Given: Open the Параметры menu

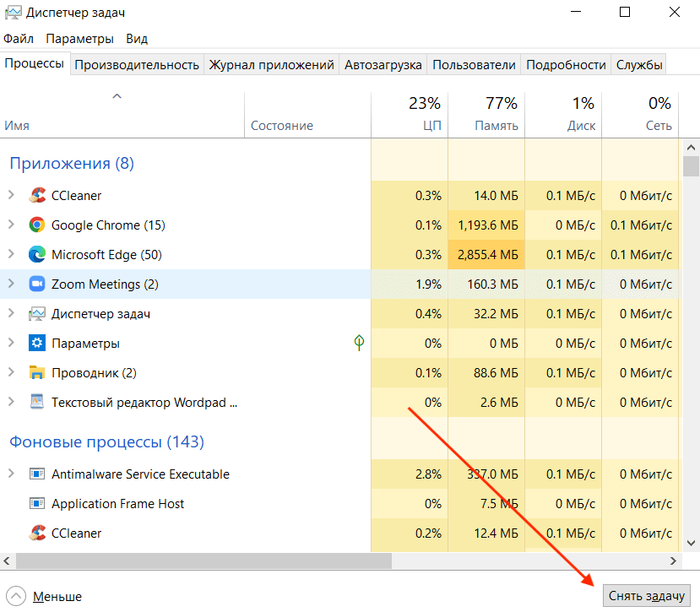Looking at the screenshot, I should coord(80,38).
